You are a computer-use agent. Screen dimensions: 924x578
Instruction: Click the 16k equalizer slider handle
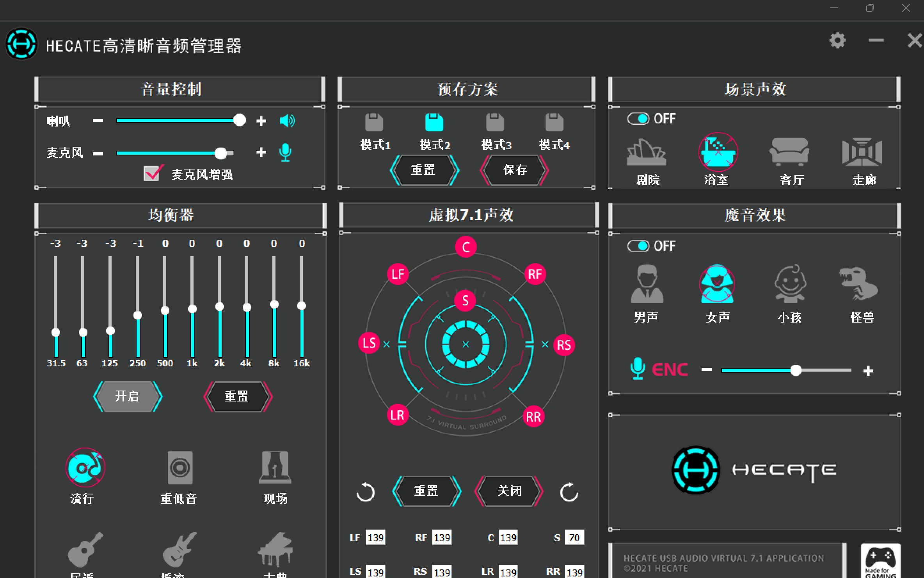point(302,306)
